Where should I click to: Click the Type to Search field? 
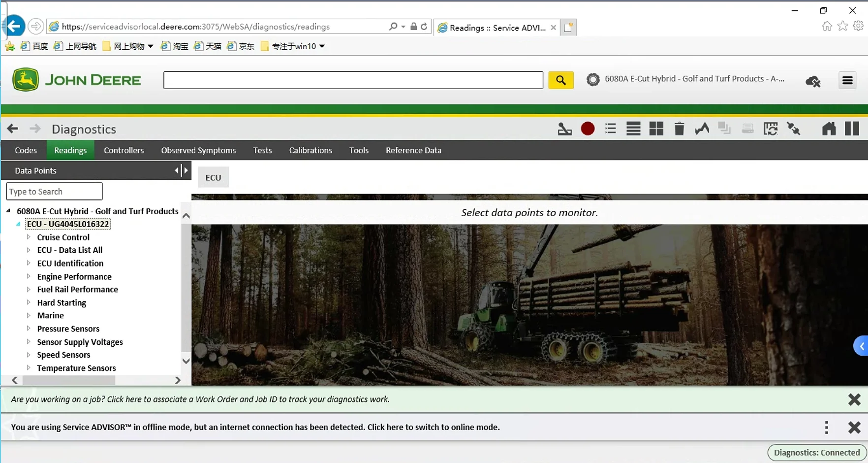(x=54, y=192)
